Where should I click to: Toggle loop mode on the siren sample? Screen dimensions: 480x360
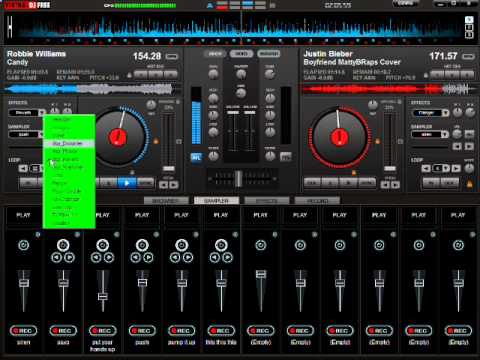pyautogui.click(x=24, y=245)
